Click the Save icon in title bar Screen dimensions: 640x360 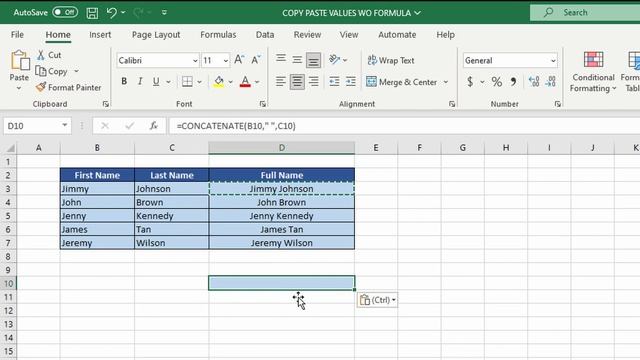(92, 13)
